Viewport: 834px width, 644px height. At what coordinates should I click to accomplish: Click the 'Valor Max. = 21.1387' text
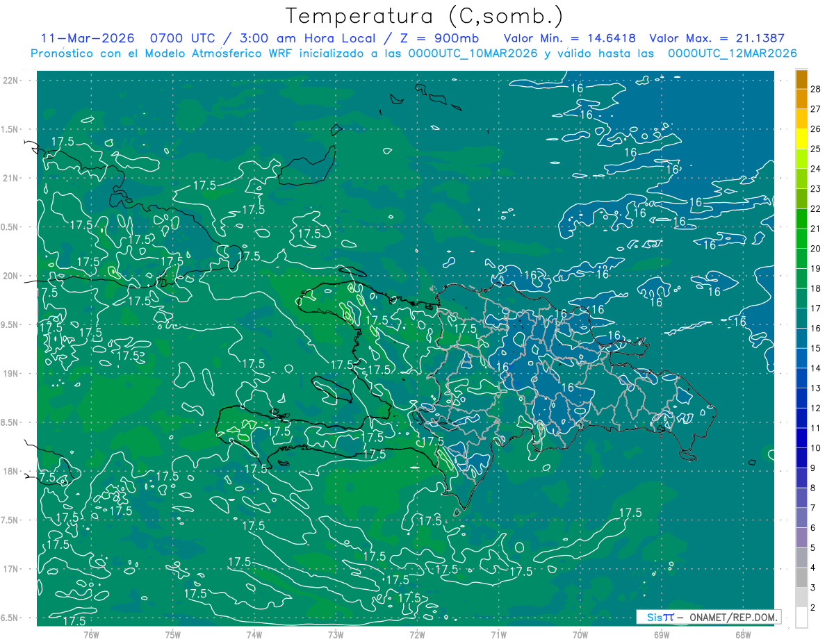tap(717, 38)
